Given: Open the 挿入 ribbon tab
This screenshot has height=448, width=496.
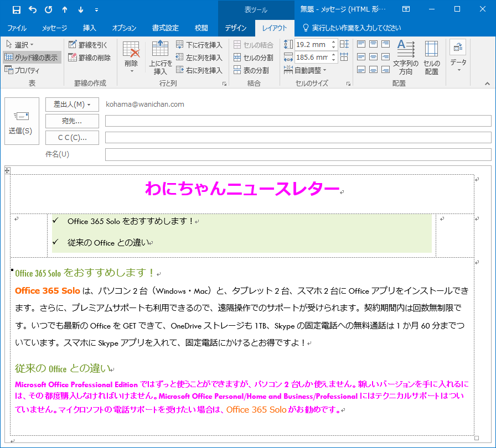Looking at the screenshot, I should pyautogui.click(x=89, y=28).
